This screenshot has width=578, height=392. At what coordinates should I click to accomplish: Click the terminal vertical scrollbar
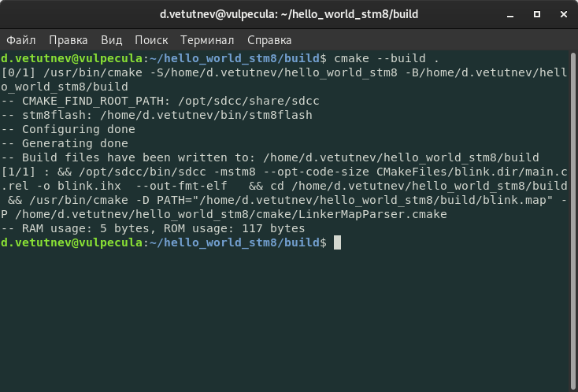pos(573,221)
